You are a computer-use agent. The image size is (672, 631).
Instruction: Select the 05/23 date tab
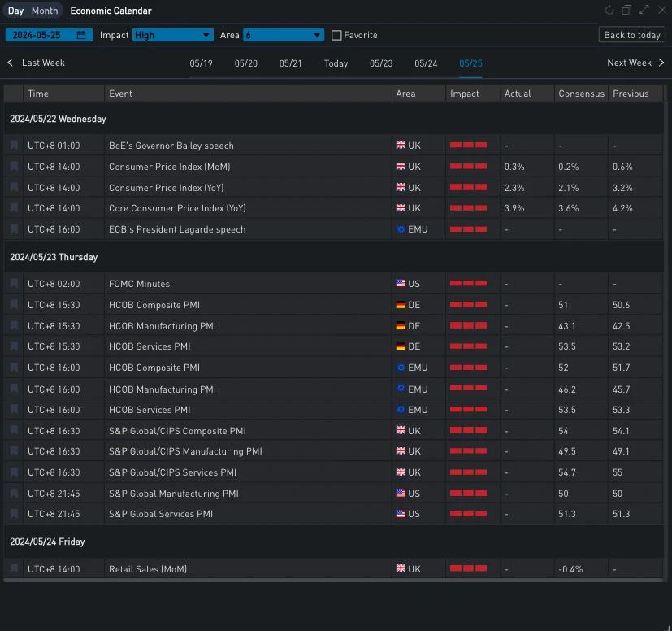[x=380, y=63]
